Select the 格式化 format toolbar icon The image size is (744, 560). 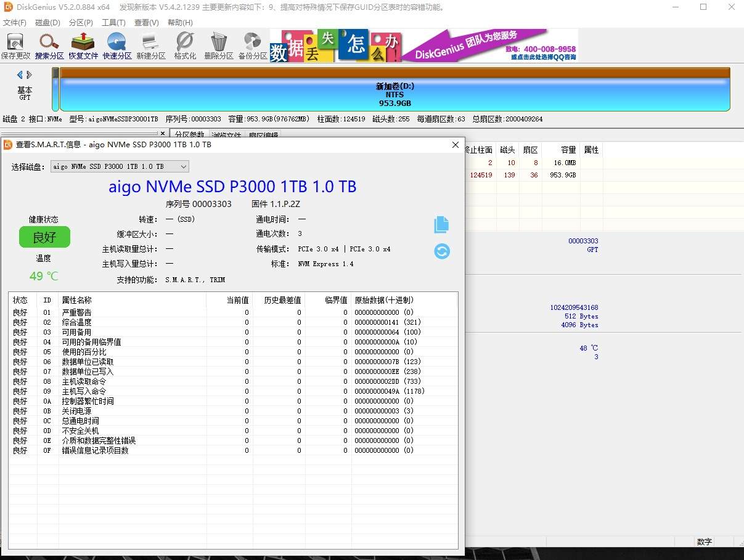tap(185, 46)
